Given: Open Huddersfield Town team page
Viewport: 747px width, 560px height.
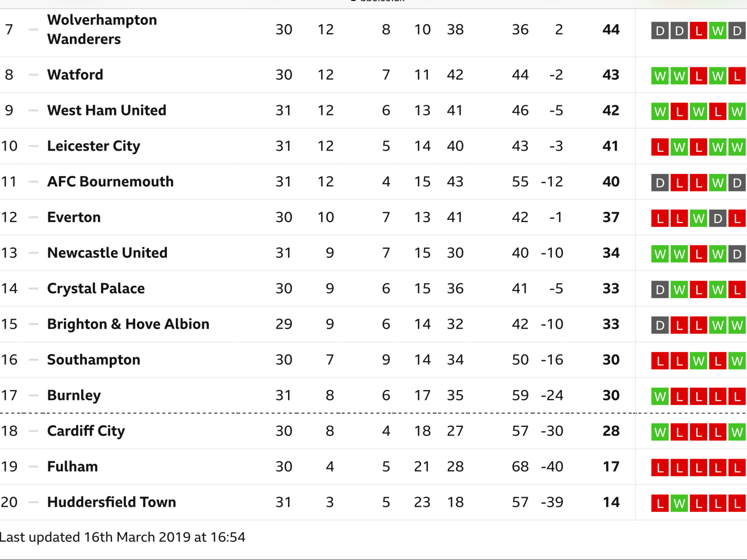Looking at the screenshot, I should tap(111, 502).
